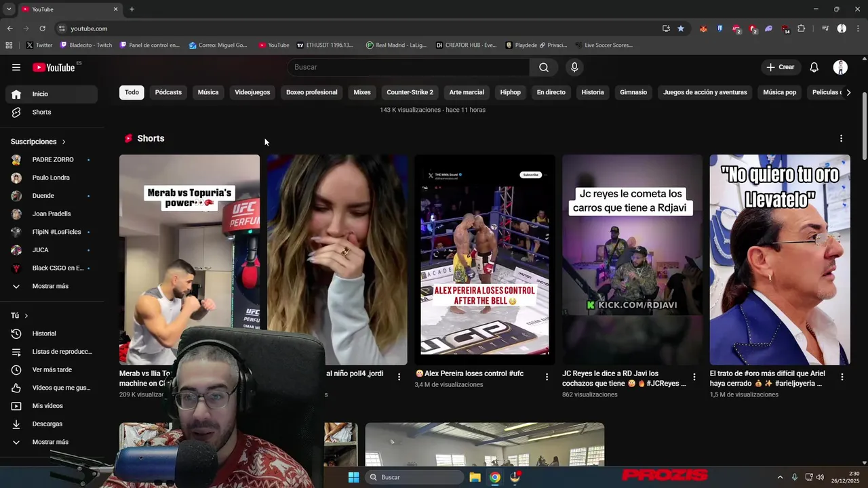Open Bladecito - Twitch bookmark

tap(86, 45)
